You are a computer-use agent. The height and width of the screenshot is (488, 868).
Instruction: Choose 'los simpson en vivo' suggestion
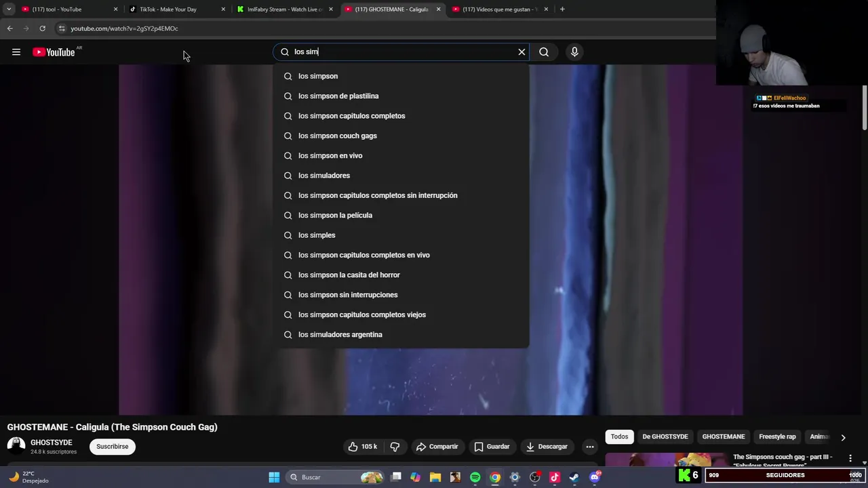pos(401,155)
